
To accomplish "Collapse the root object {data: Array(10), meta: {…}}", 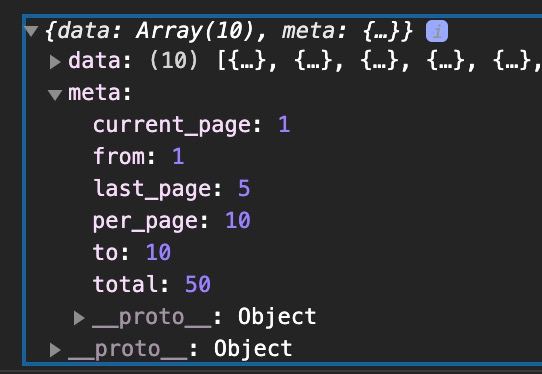I will (31, 31).
